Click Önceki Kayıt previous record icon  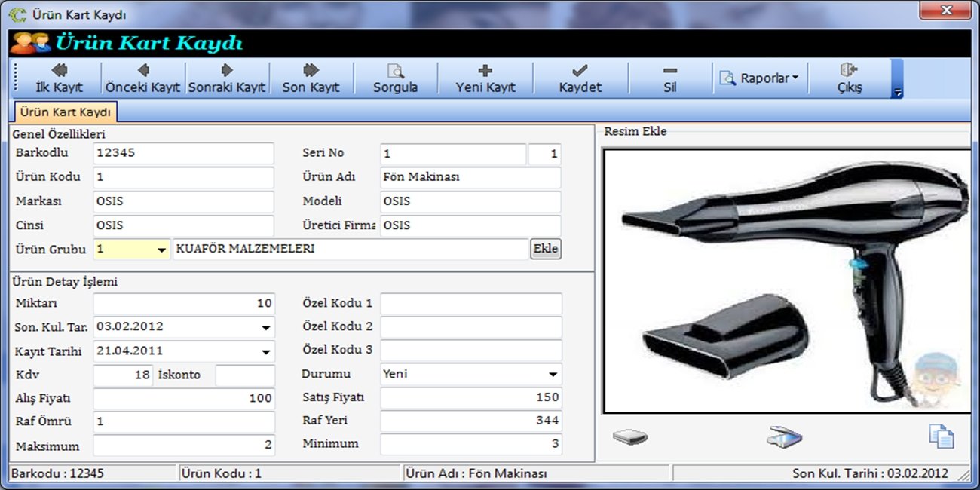click(142, 70)
